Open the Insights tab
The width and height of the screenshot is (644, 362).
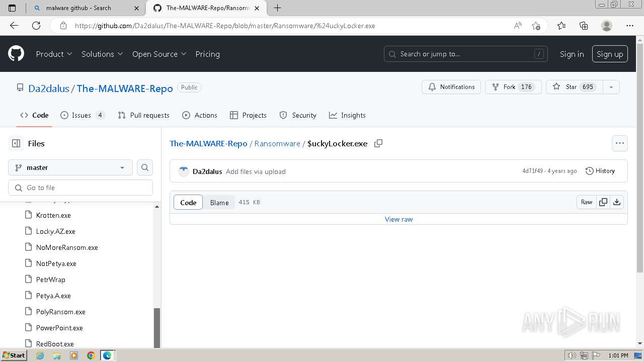347,115
